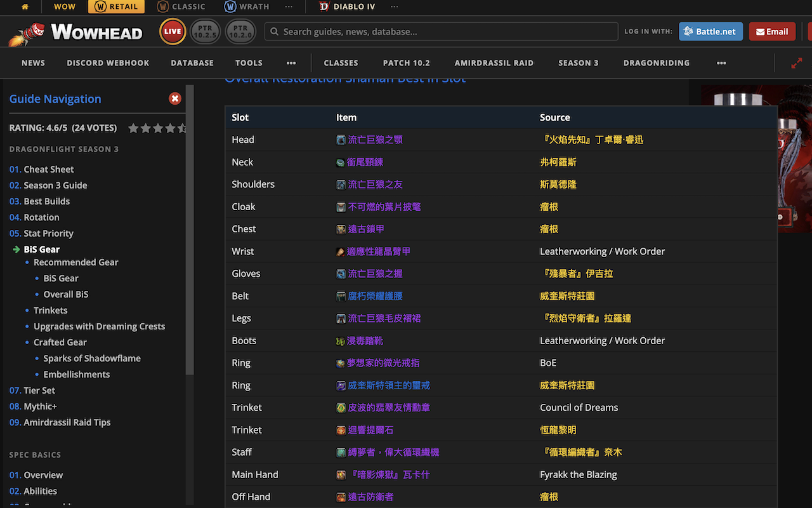Expand the Tools menu
The image size is (812, 508).
point(249,63)
